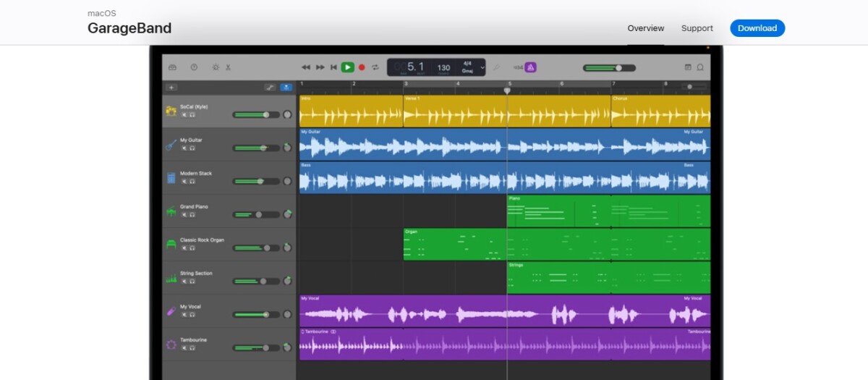Select the purple My Vocal audio region
Image resolution: width=868 pixels, height=380 pixels.
pos(505,311)
